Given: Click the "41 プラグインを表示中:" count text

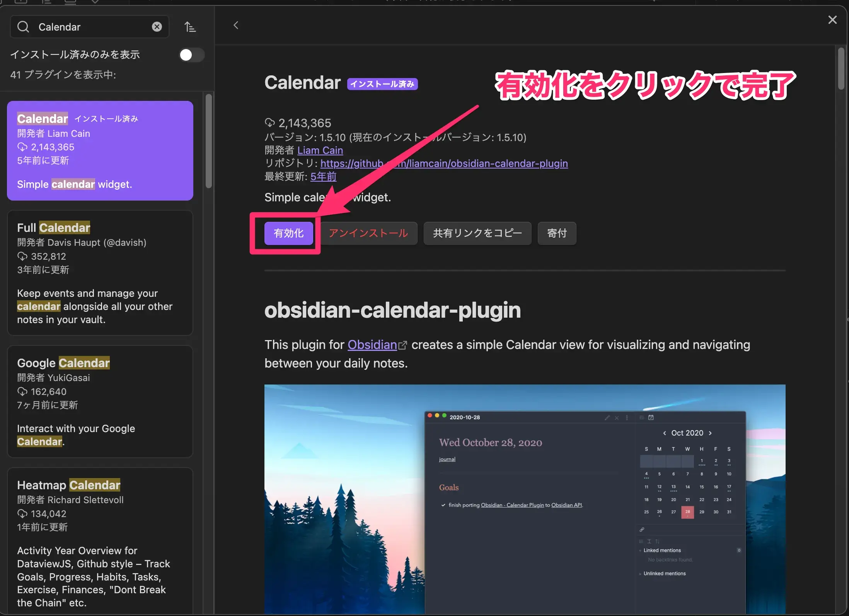Looking at the screenshot, I should coord(63,75).
